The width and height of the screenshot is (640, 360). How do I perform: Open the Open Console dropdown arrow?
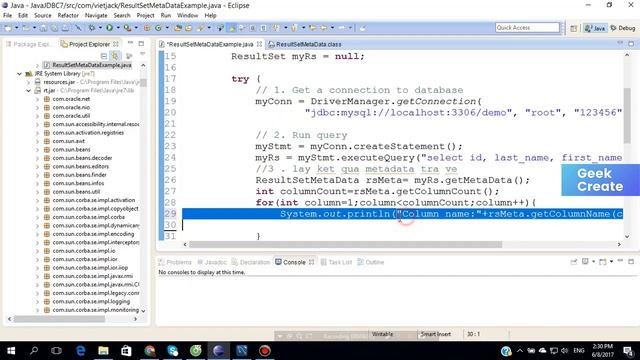tap(611, 262)
